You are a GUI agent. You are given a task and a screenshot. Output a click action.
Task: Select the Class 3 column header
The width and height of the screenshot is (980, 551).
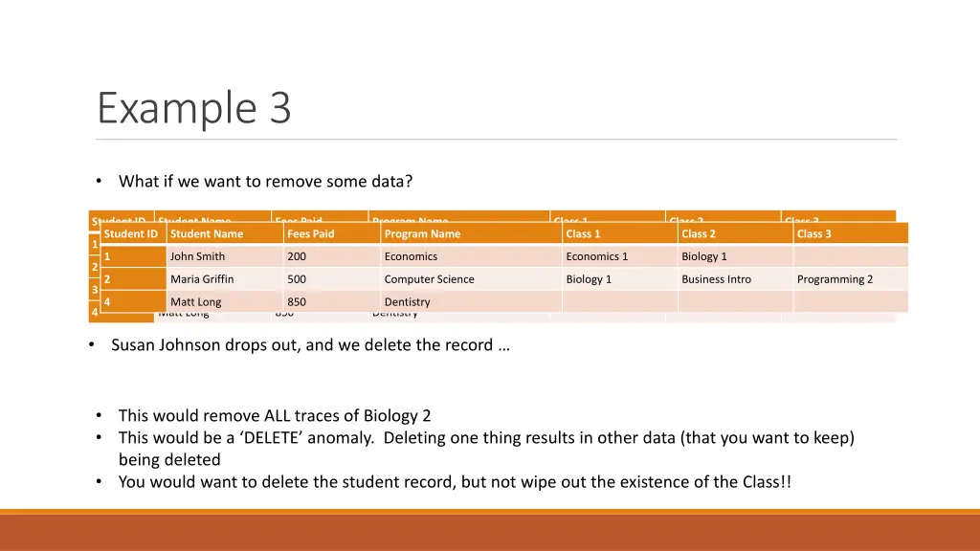[851, 233]
